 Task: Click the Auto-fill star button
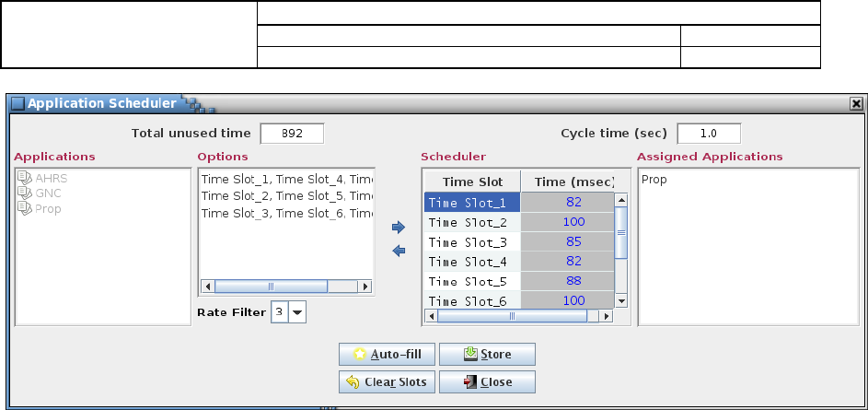pos(387,354)
